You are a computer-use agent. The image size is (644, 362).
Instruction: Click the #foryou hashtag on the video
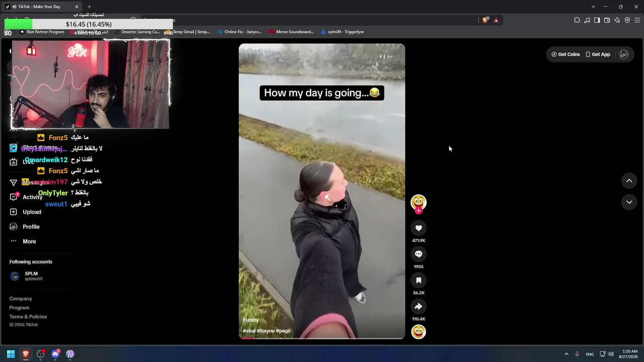pyautogui.click(x=266, y=331)
